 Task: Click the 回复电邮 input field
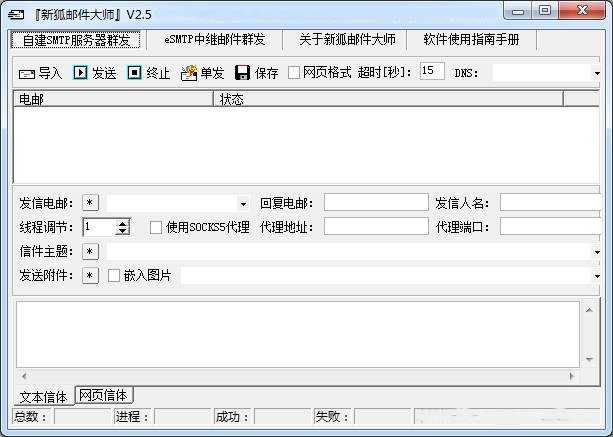(376, 202)
